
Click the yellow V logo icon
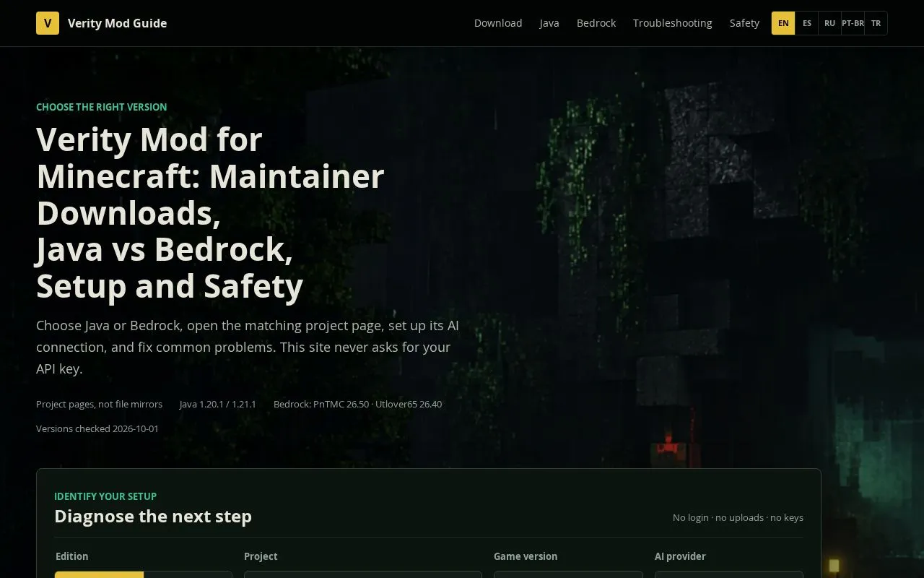click(x=48, y=23)
